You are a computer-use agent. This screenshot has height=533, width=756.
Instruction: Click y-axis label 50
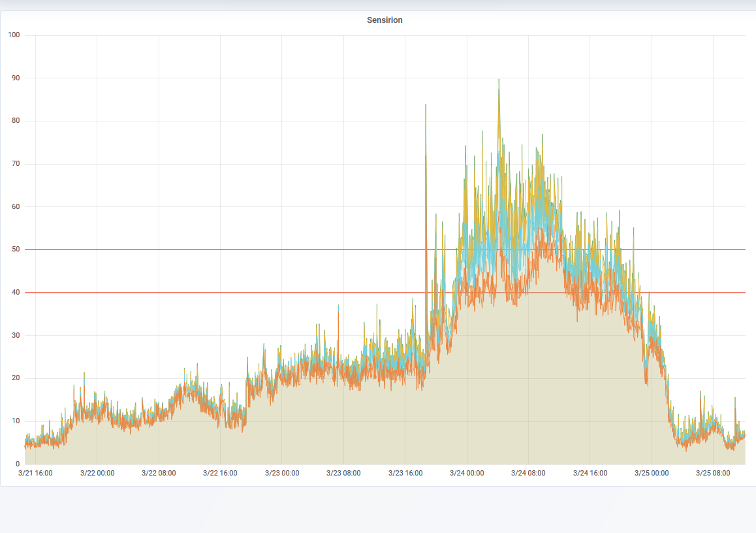[16, 249]
